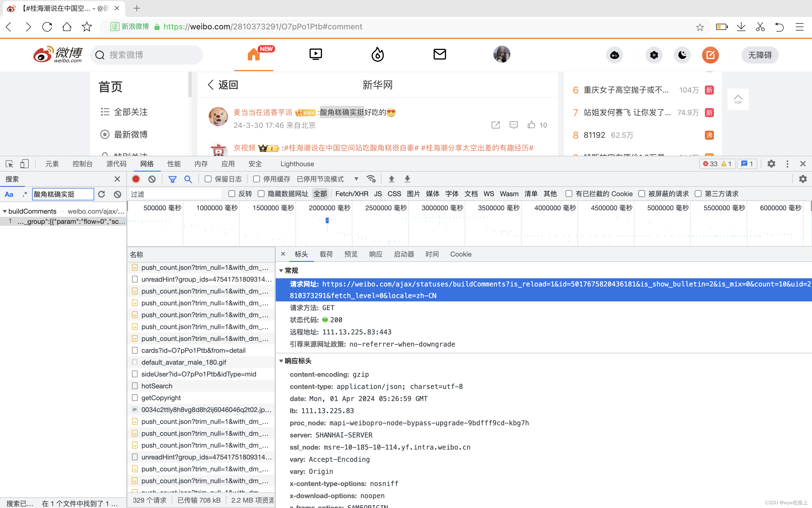This screenshot has height=508, width=812.
Task: Open DevTools settings gear icon
Action: click(x=771, y=164)
